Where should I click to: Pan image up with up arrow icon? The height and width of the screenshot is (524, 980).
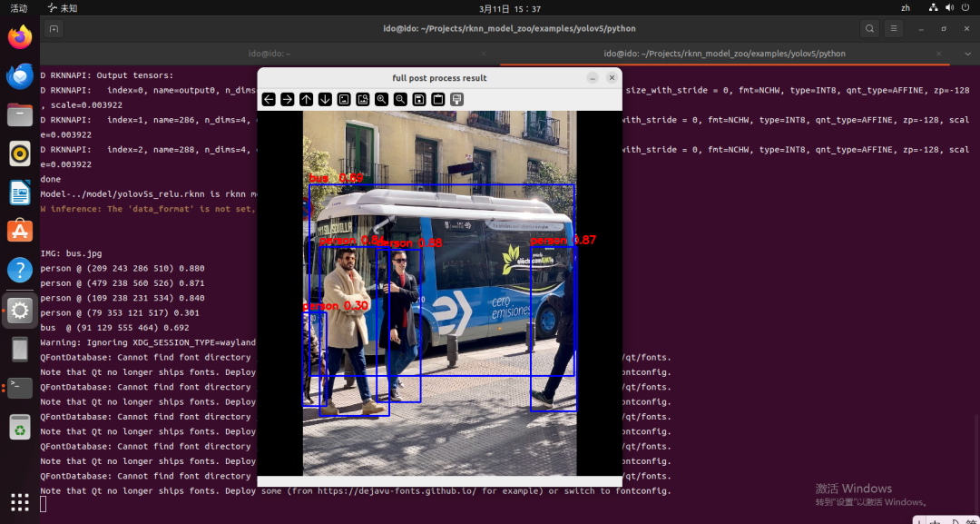pos(307,99)
